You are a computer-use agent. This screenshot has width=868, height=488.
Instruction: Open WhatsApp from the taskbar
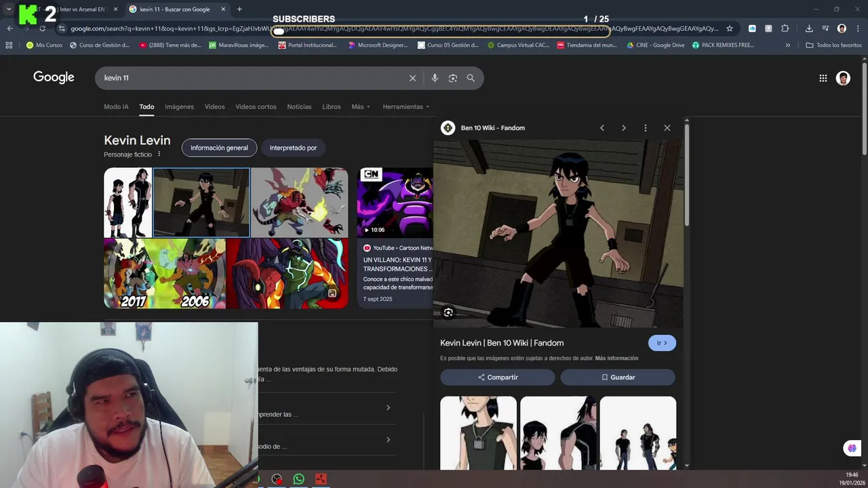(299, 479)
